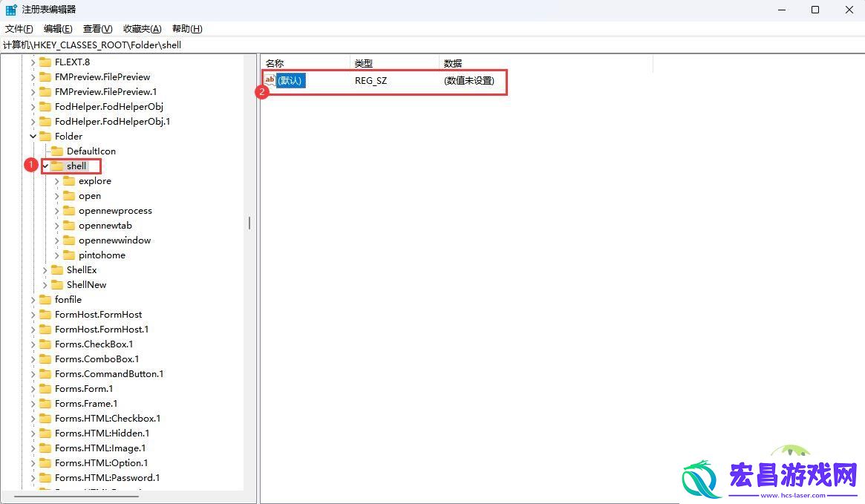Open the 编辑(E) menu
Viewport: 865px width, 504px height.
tap(58, 29)
